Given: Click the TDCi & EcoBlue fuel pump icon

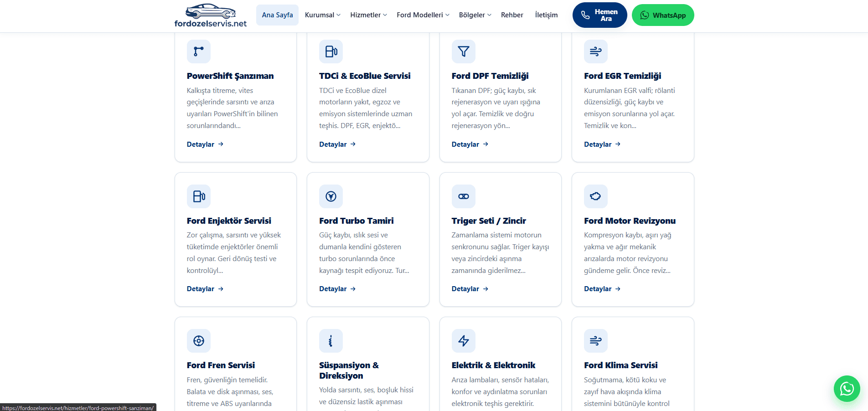Looking at the screenshot, I should 331,51.
